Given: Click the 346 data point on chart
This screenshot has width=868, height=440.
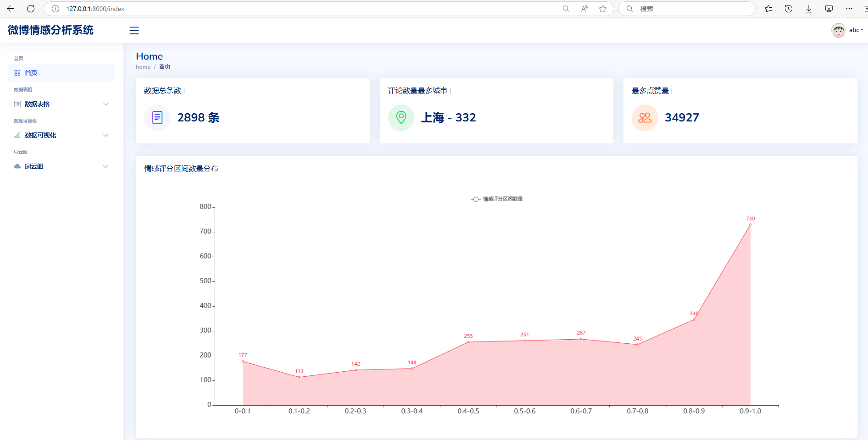Looking at the screenshot, I should tap(694, 319).
